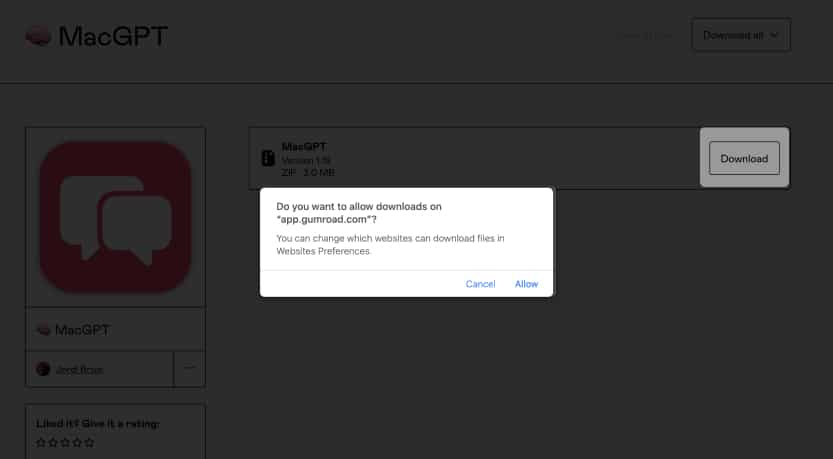Viewport: 833px width, 459px height.
Task: Rate with the first star
Action: pyautogui.click(x=41, y=442)
